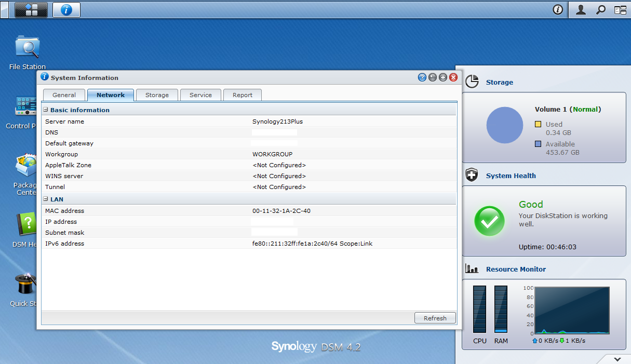
Task: Open the notifications info icon in top bar
Action: [x=558, y=9]
